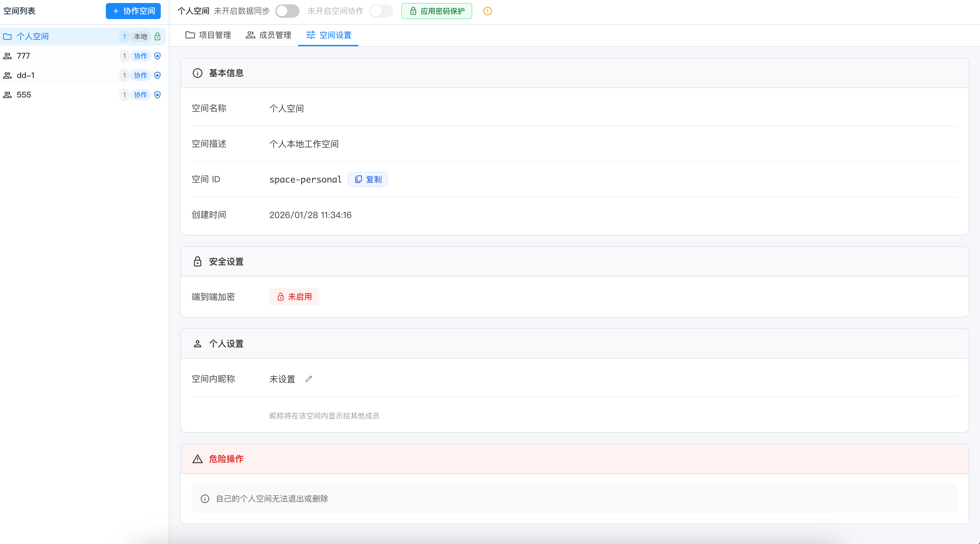Click the group icon beside 777

point(8,56)
